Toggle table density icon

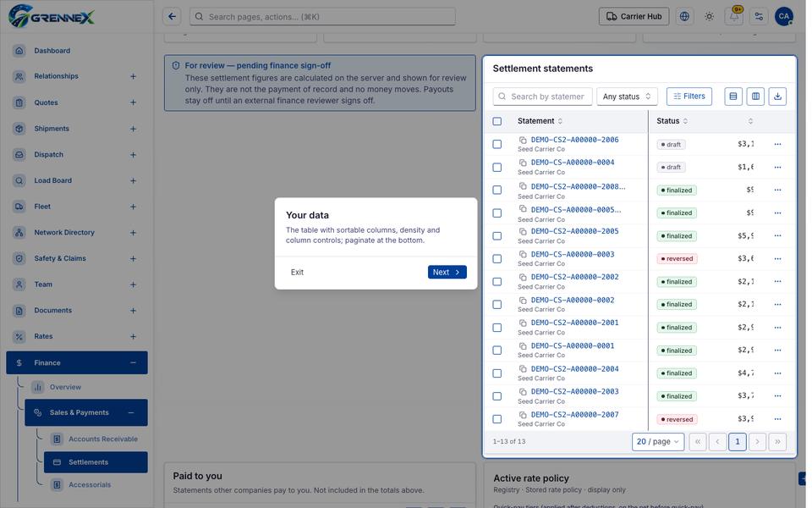click(x=732, y=97)
